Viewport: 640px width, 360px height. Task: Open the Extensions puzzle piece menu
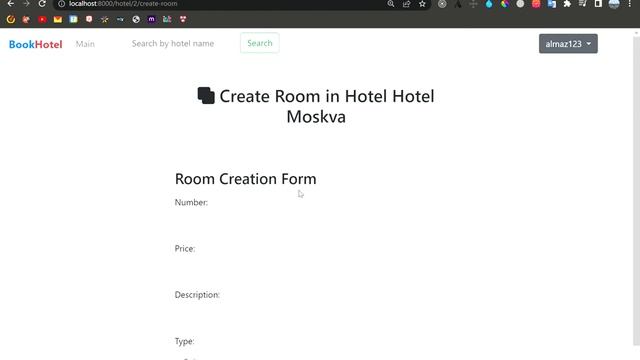point(567,4)
